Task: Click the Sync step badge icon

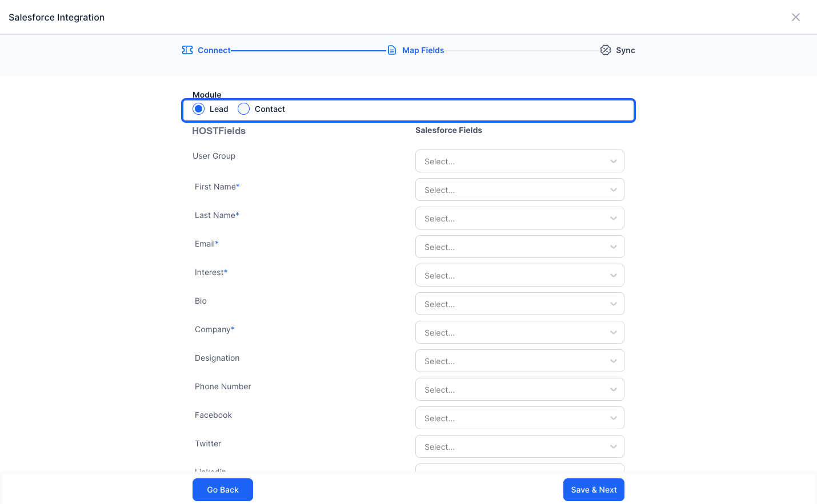Action: pyautogui.click(x=606, y=50)
